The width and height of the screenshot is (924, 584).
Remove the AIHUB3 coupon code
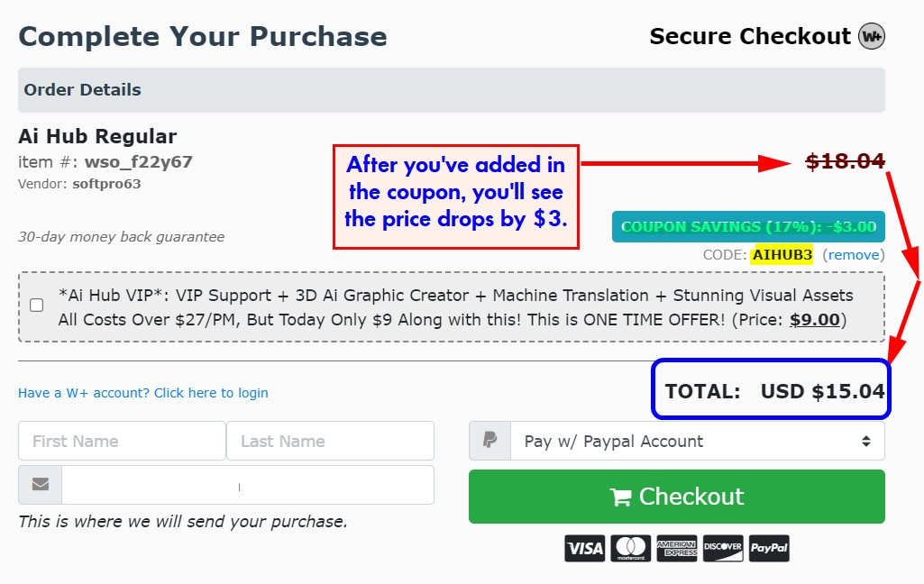click(x=853, y=255)
